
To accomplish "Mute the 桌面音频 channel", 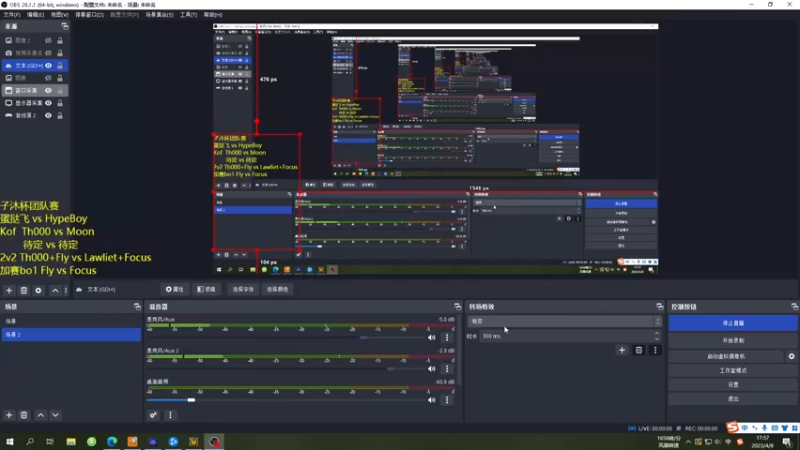I will pyautogui.click(x=432, y=400).
